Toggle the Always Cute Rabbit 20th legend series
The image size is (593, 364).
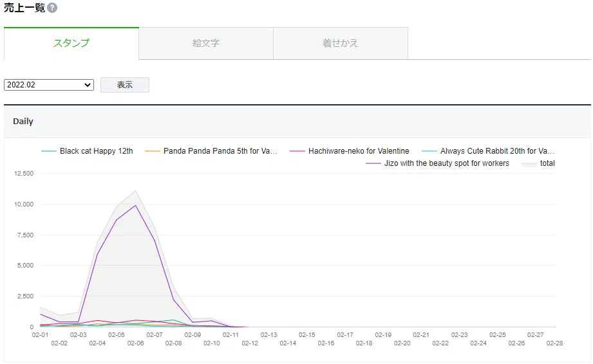488,151
